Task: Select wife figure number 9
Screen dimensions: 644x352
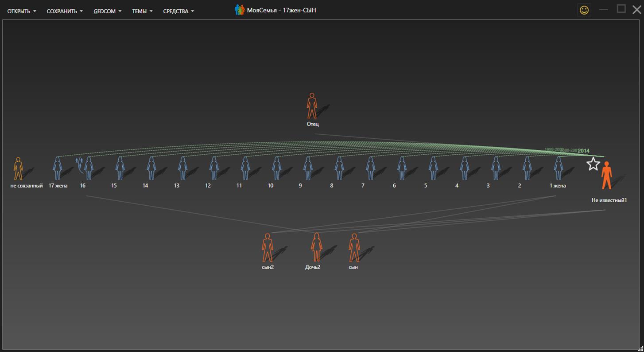Action: pos(308,168)
